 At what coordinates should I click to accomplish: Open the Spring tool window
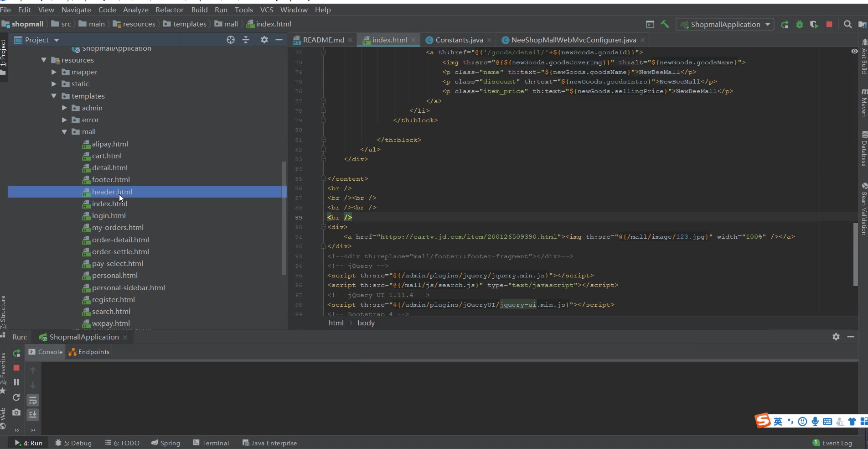(x=165, y=443)
